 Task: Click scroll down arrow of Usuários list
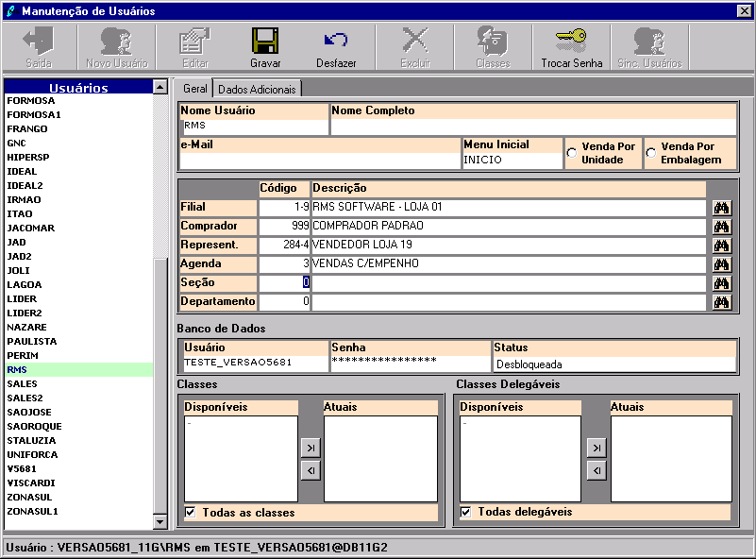coord(160,521)
